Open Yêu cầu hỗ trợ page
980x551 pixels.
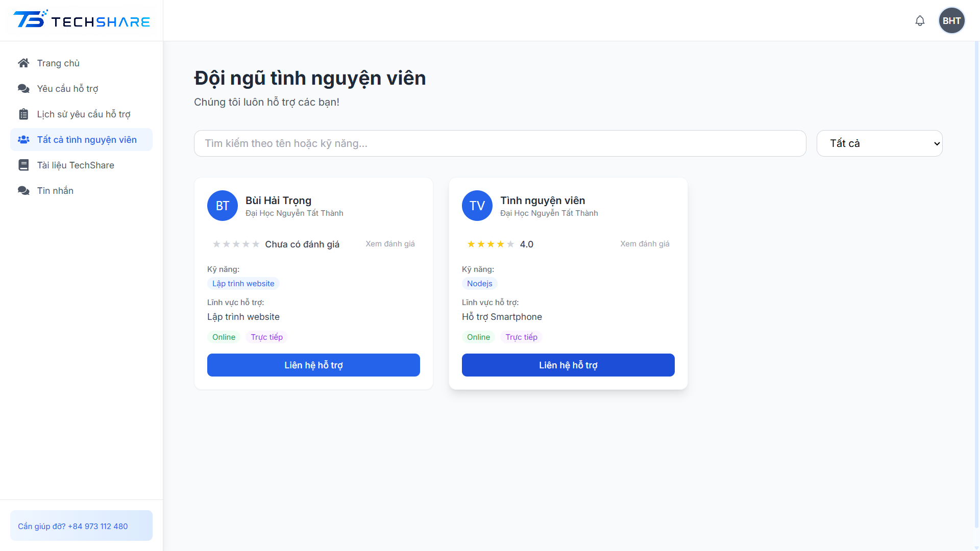(81, 88)
